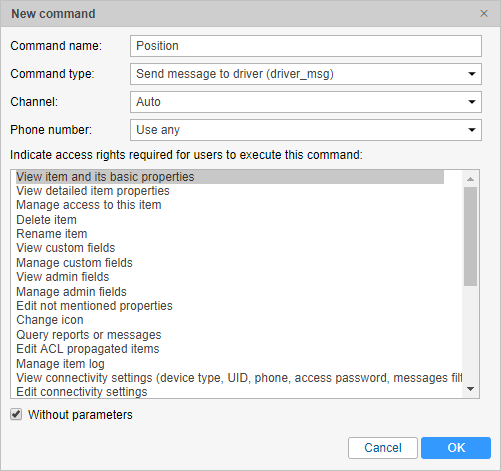Click the OK button

click(456, 448)
